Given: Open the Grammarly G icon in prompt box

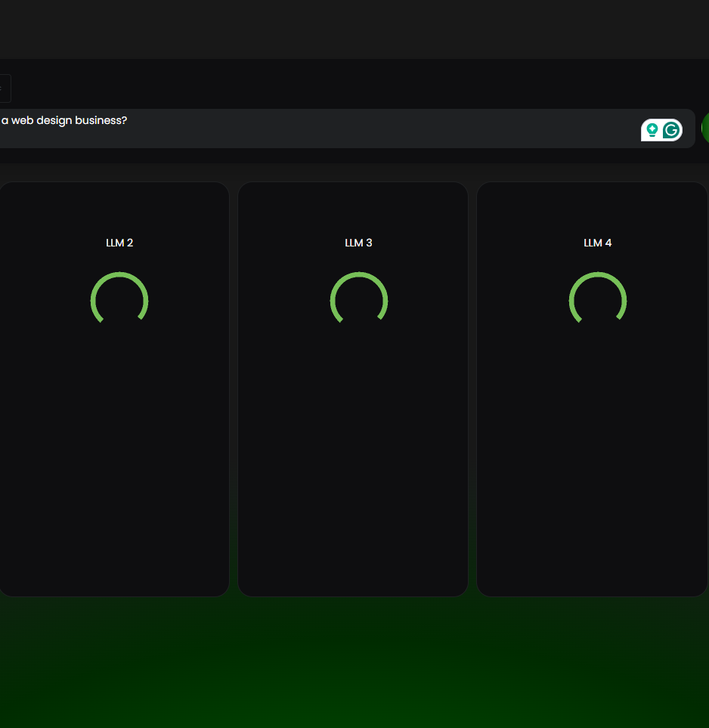Looking at the screenshot, I should (671, 130).
